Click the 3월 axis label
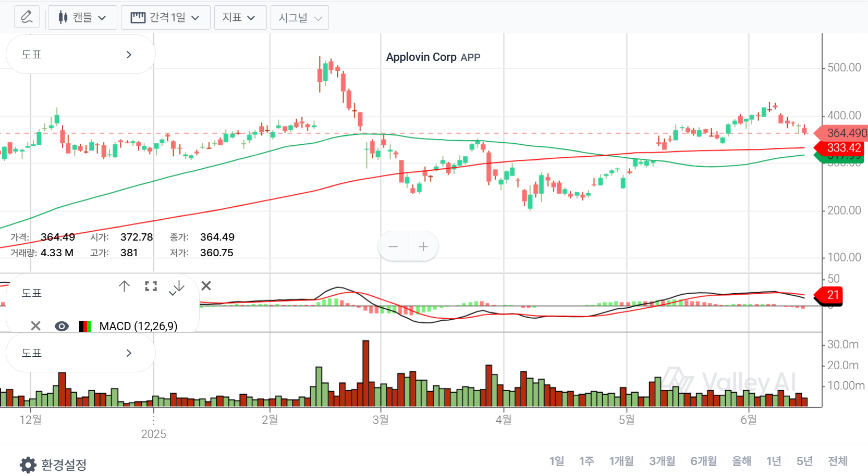 pos(381,419)
